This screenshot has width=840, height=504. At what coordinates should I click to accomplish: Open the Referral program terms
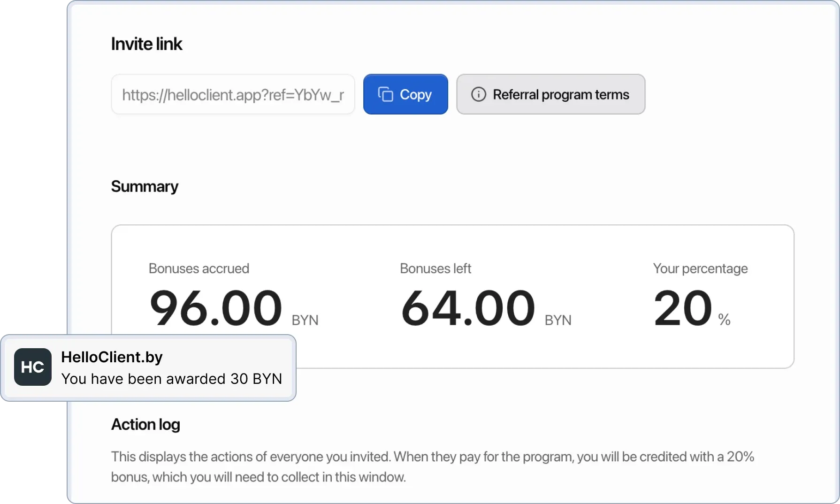coord(550,94)
